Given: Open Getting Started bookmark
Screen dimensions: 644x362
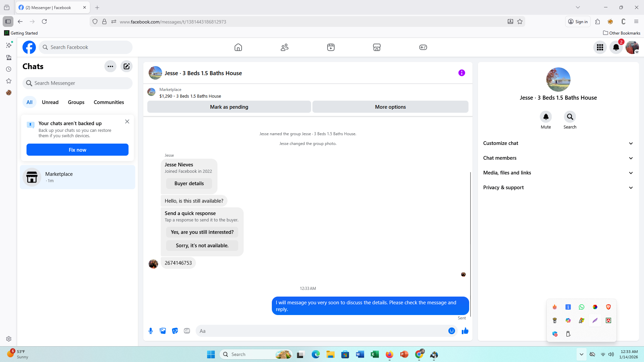Looking at the screenshot, I should coord(21,33).
